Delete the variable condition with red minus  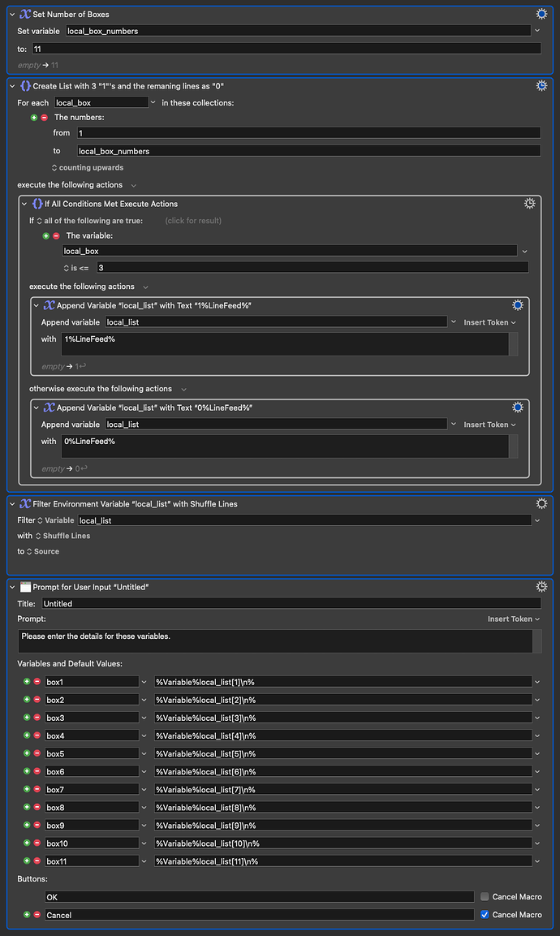(x=55, y=235)
